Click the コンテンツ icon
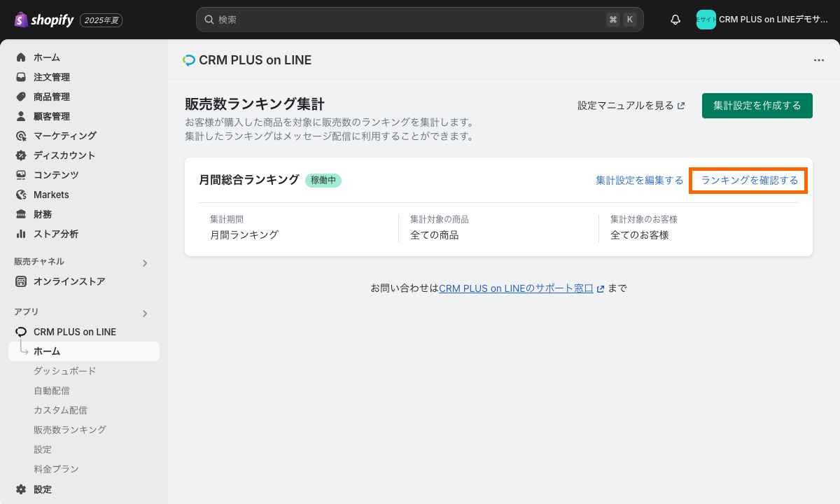 point(21,175)
